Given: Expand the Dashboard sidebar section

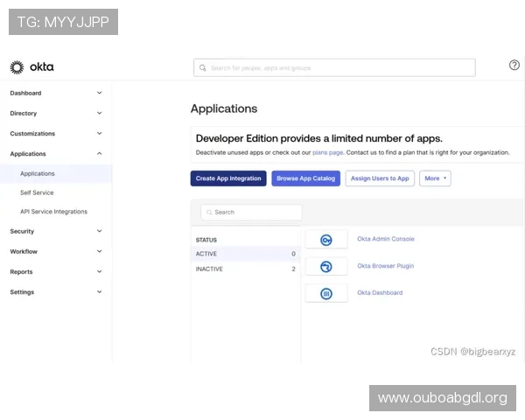Looking at the screenshot, I should 99,93.
